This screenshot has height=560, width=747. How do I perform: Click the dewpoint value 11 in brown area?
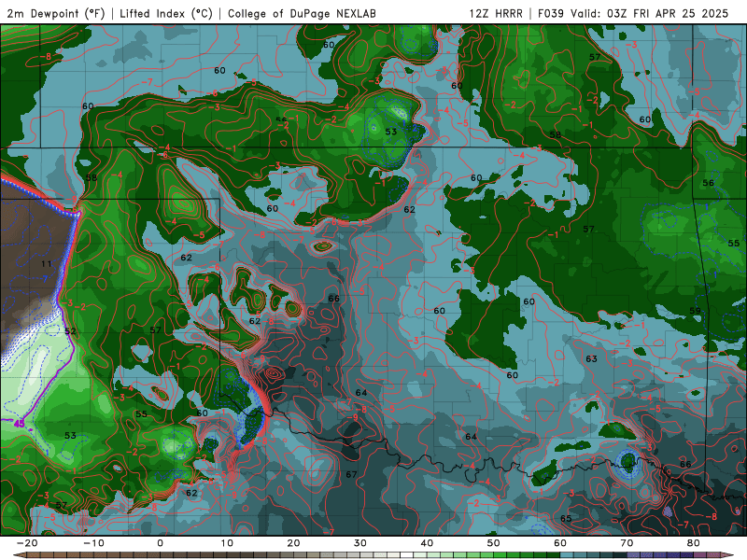(x=46, y=264)
